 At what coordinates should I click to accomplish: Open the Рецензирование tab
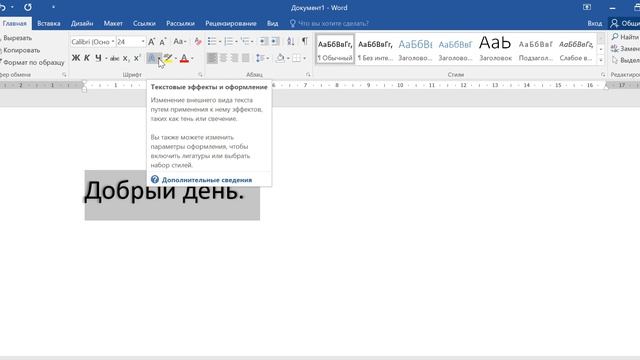(231, 23)
